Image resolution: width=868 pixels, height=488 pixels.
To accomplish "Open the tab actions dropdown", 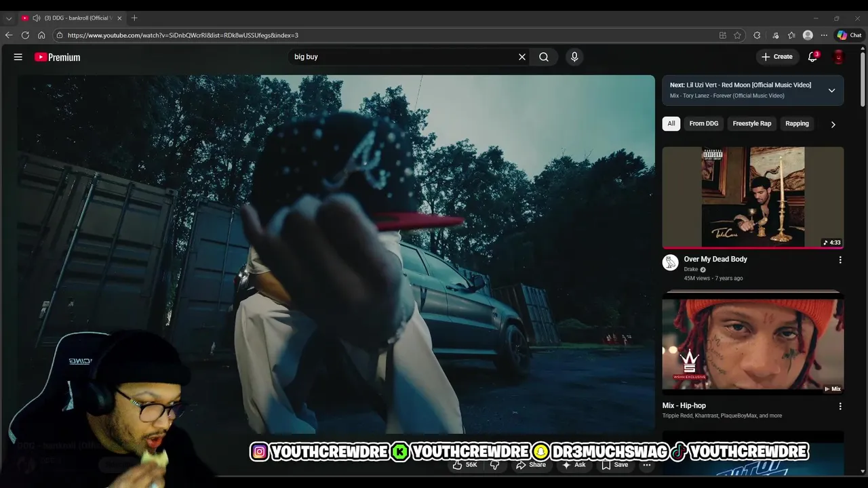I will tap(9, 18).
